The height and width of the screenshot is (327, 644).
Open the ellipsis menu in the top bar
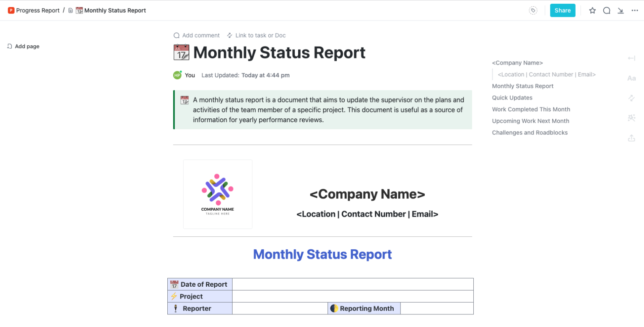pyautogui.click(x=635, y=10)
